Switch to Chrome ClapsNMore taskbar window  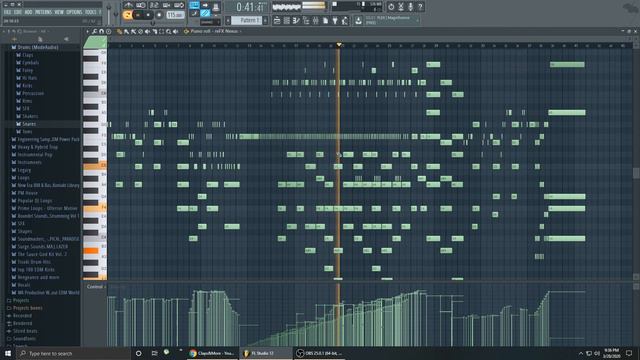[x=212, y=353]
